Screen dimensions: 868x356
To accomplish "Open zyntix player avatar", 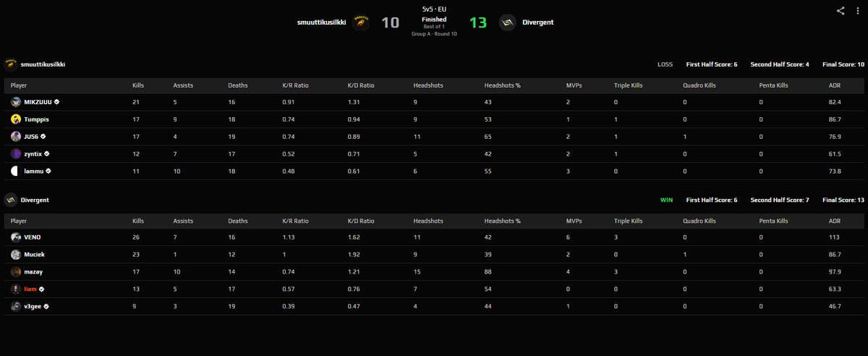I will (x=16, y=154).
